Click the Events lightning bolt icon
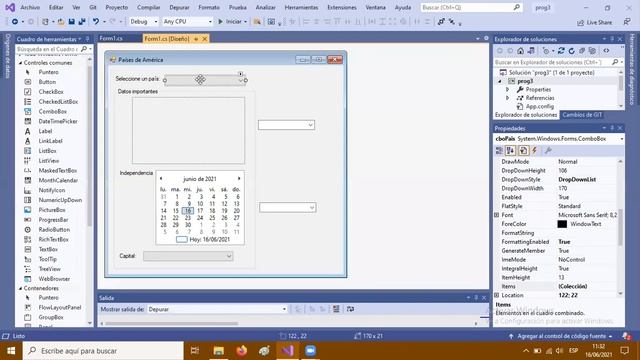This screenshot has height=360, width=640. [534, 151]
